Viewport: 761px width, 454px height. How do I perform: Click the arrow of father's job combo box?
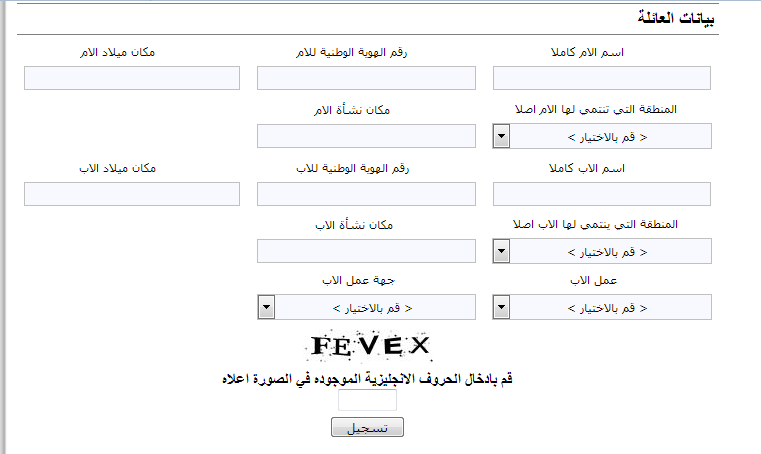pyautogui.click(x=501, y=307)
